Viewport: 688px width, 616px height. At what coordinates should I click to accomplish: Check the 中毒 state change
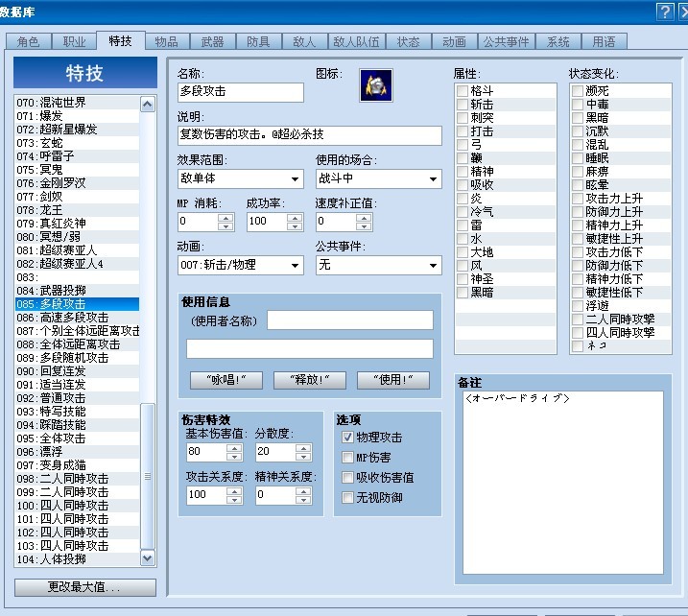[578, 105]
